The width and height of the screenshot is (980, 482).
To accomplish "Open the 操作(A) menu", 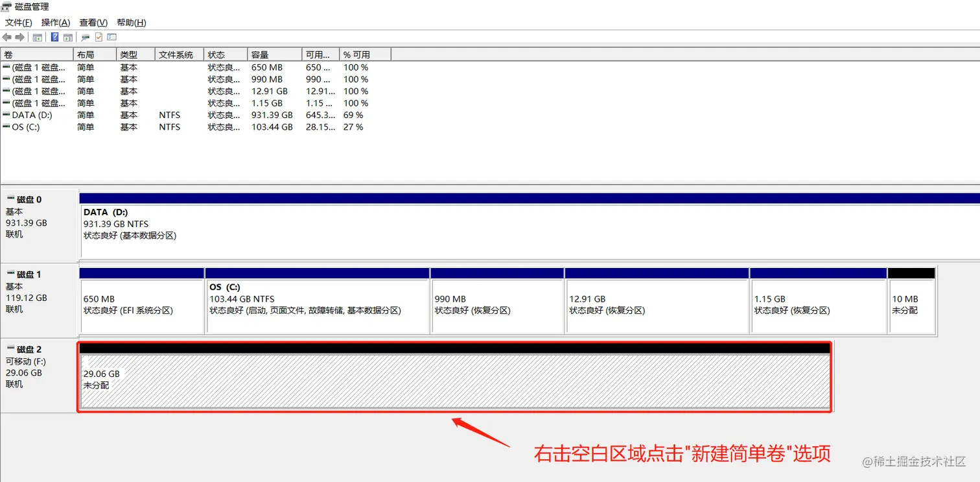I will [x=56, y=23].
